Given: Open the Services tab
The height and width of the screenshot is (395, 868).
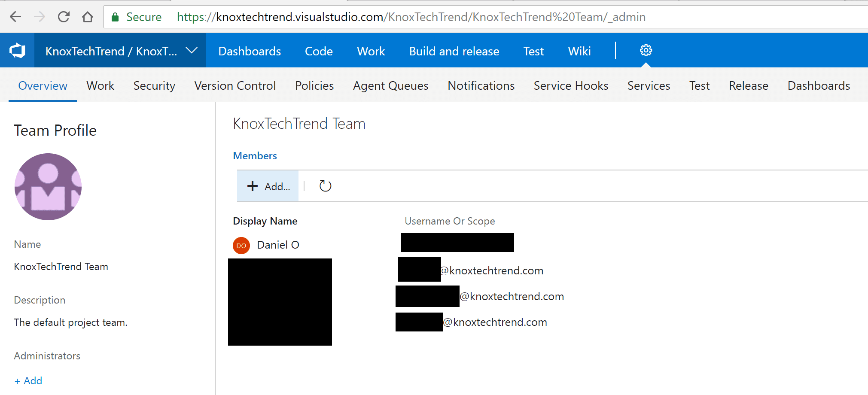Looking at the screenshot, I should [x=649, y=85].
